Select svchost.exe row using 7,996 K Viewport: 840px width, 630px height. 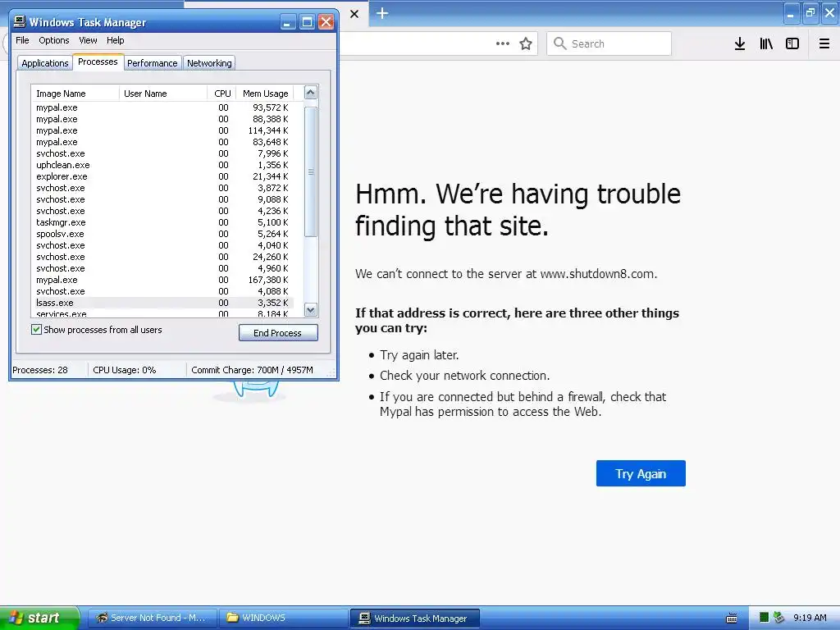coord(162,153)
